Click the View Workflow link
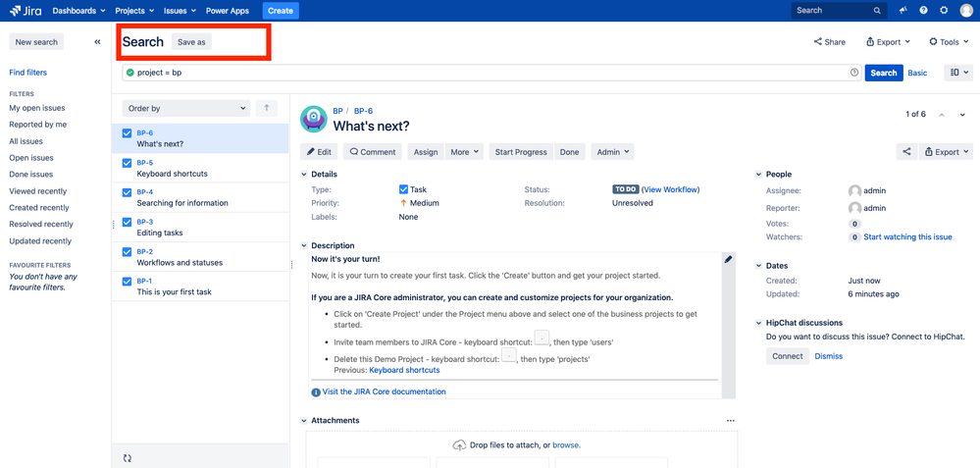Screen dimensions: 980x468 point(671,189)
